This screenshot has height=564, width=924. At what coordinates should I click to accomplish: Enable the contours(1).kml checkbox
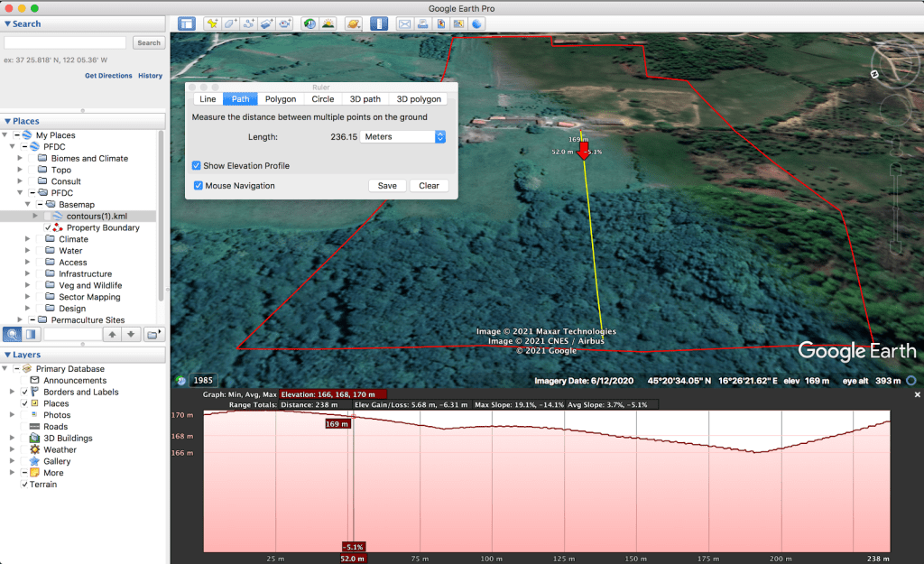tap(48, 217)
